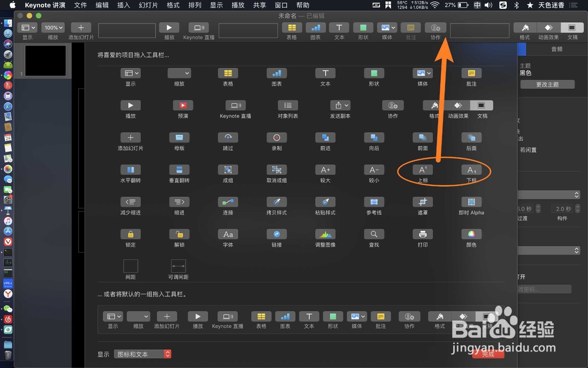
Task: Click the toolbar 协作 collaborate button
Action: pyautogui.click(x=435, y=28)
